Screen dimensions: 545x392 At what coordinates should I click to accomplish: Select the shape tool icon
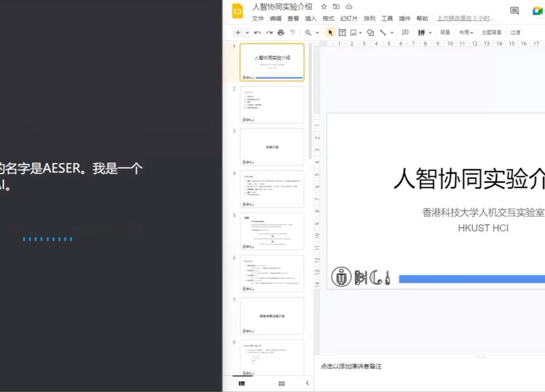click(x=371, y=33)
